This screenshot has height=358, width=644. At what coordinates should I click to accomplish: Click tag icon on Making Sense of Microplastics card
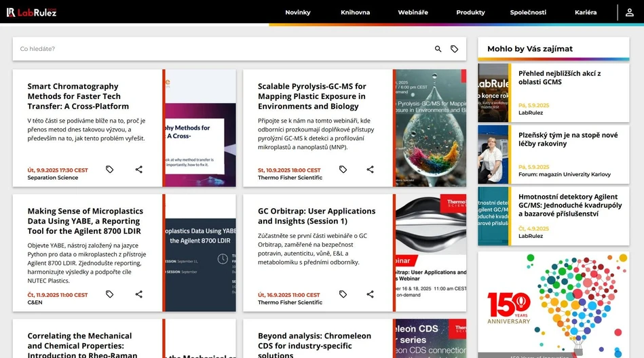tap(110, 294)
